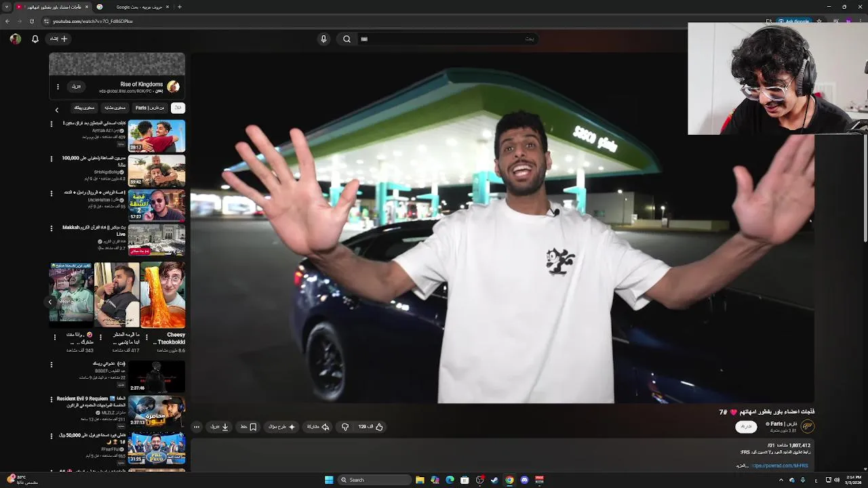Image resolution: width=868 pixels, height=488 pixels.
Task: Click the subscribe button beside Faris channel
Action: [747, 426]
